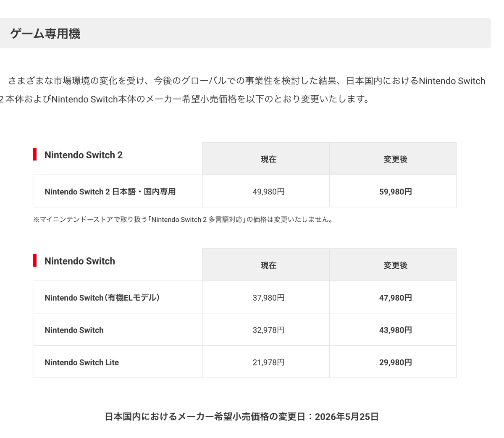Click the intro paragraph starting さまざまな市場環境
This screenshot has height=438, width=504.
tap(242, 90)
